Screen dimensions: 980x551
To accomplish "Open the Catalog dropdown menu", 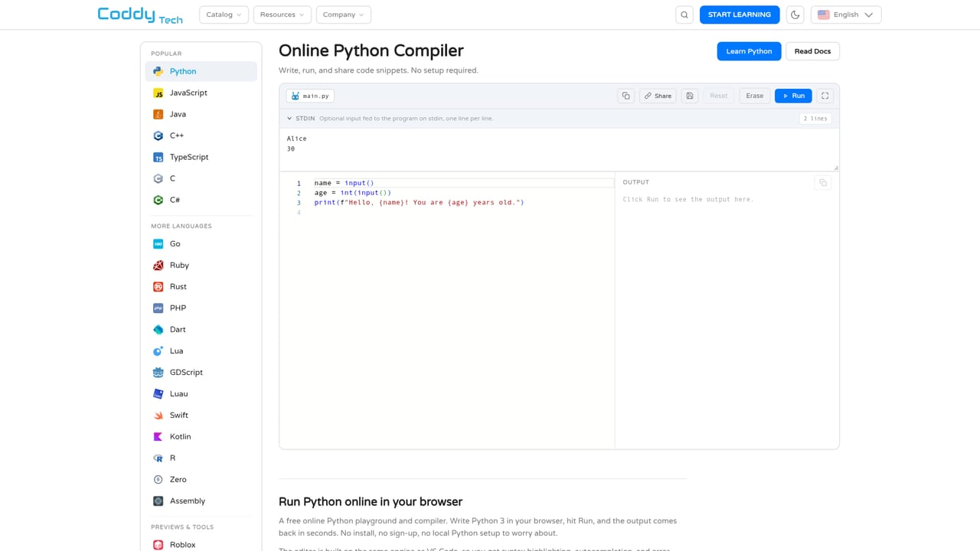I will [224, 15].
